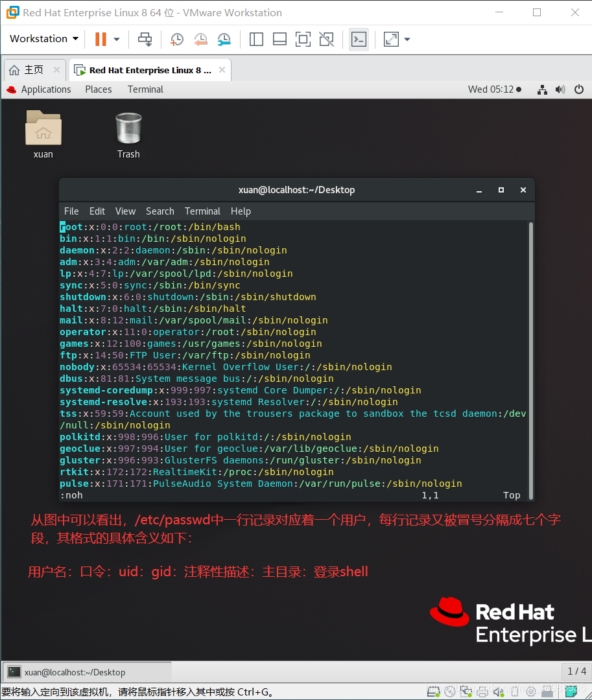Screen dimensions: 592x700
Task: Click the hard disk device status icon
Action: (x=434, y=692)
